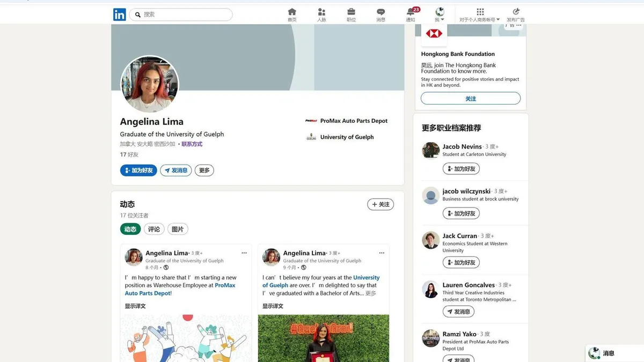Open Jack Curran profile picture
644x362 pixels.
(430, 240)
